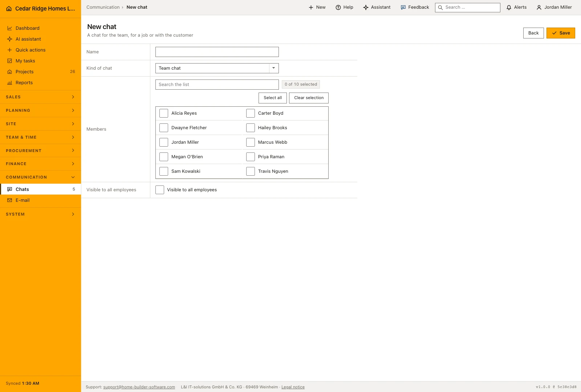Collapse the Communication section

pyautogui.click(x=40, y=177)
